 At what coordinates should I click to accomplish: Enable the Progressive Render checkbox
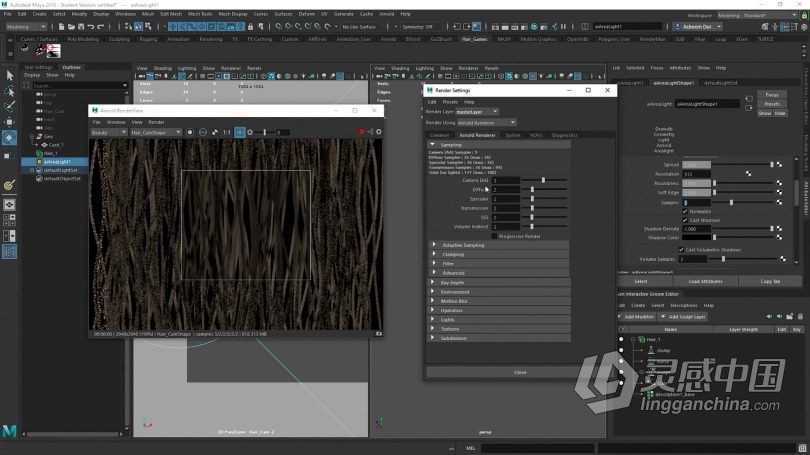click(494, 236)
